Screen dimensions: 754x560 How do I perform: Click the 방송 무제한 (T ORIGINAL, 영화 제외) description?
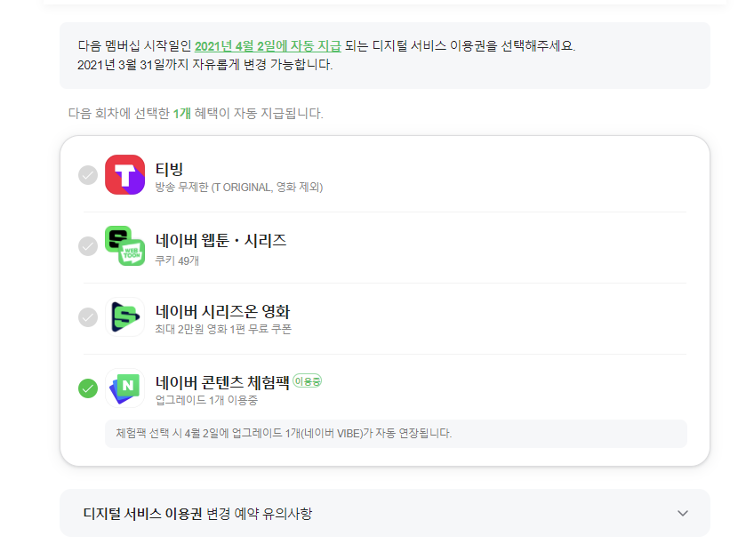(x=239, y=187)
